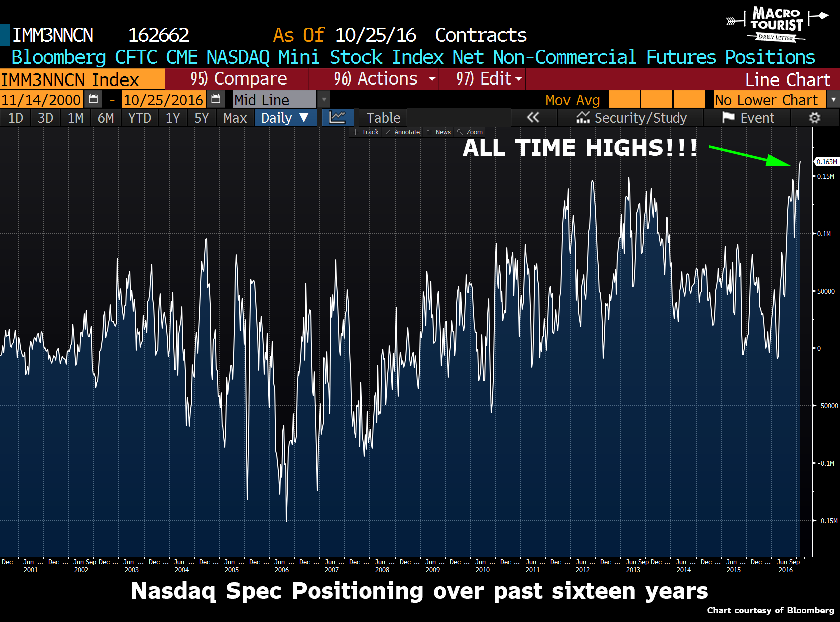Image resolution: width=840 pixels, height=622 pixels.
Task: Collapse panel with double-chevron icon
Action: (533, 118)
